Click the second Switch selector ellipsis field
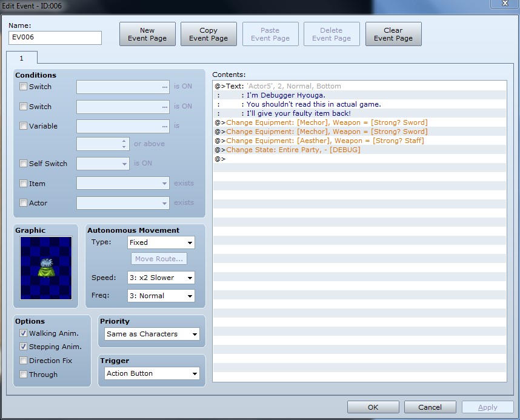Viewport: 520px width, 420px height. [123, 107]
